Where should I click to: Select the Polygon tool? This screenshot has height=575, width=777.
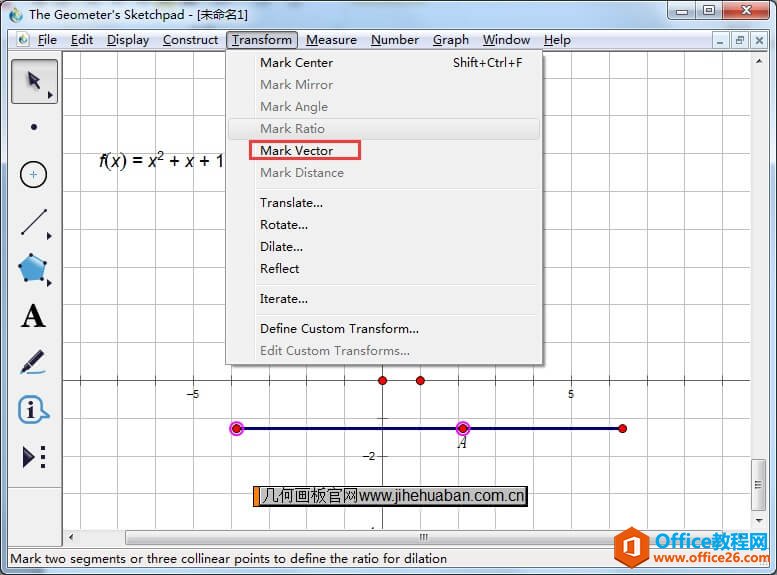[x=33, y=268]
